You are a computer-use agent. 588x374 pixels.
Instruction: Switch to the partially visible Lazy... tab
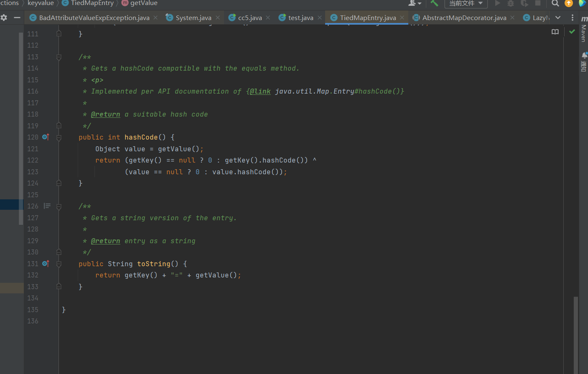(x=537, y=18)
